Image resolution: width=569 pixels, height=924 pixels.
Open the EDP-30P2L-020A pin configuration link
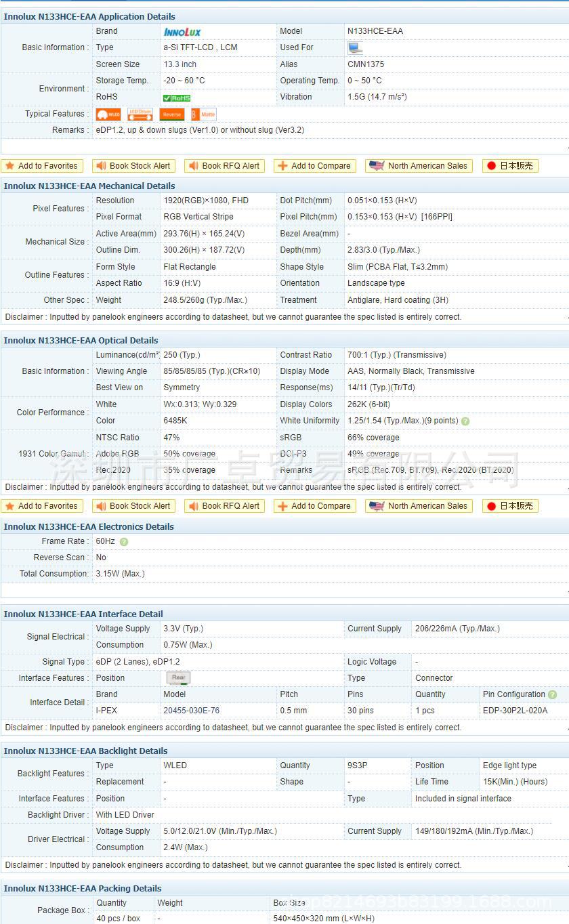(515, 711)
